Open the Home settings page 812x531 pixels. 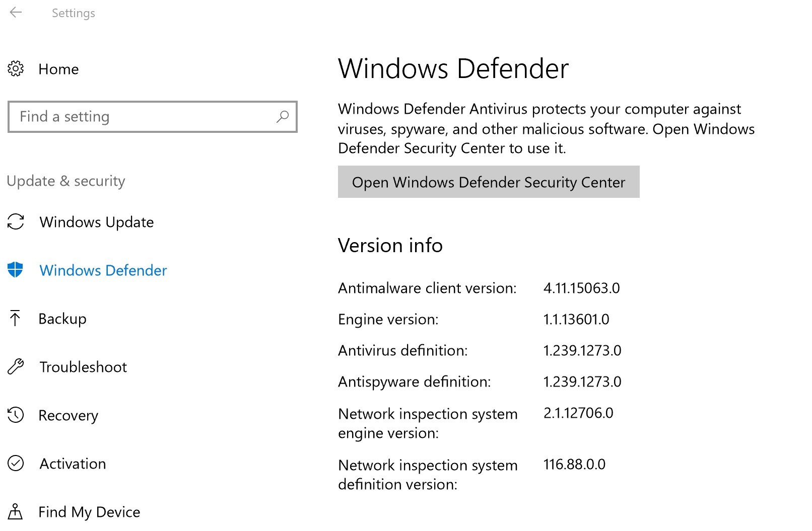pos(58,69)
